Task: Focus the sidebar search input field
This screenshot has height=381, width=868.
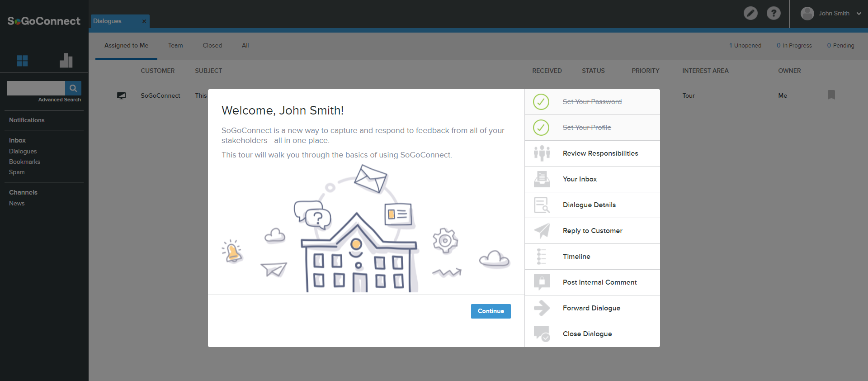Action: 36,88
